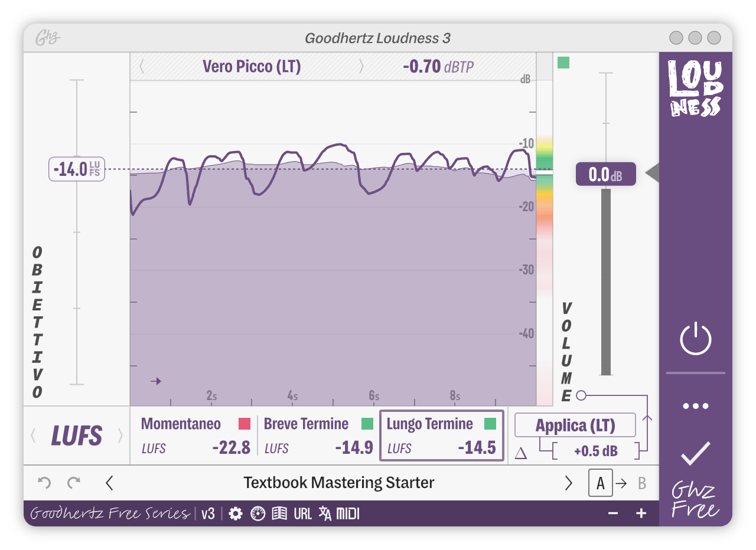Image resolution: width=756 pixels, height=550 pixels.
Task: Increase interface size with plus icon
Action: (641, 514)
